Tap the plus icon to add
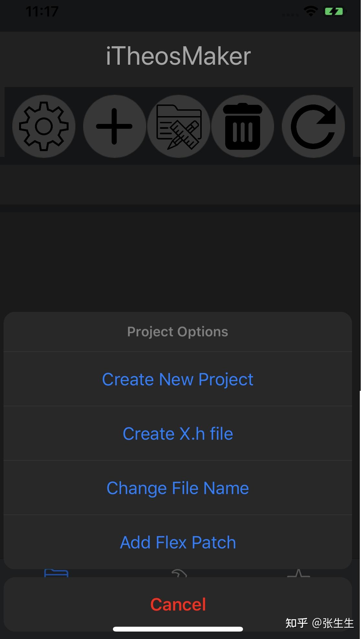Image resolution: width=364 pixels, height=639 pixels. (114, 126)
